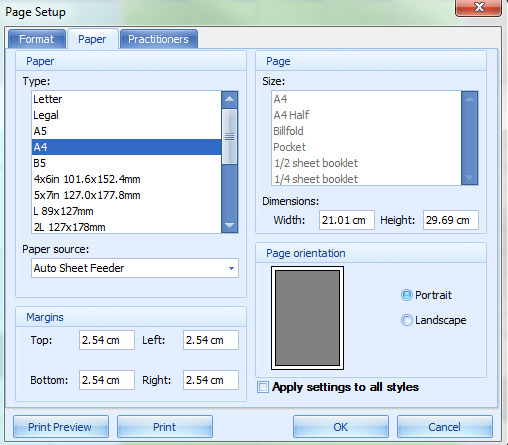
Task: Open the Paper source dropdown arrow
Action: point(231,268)
